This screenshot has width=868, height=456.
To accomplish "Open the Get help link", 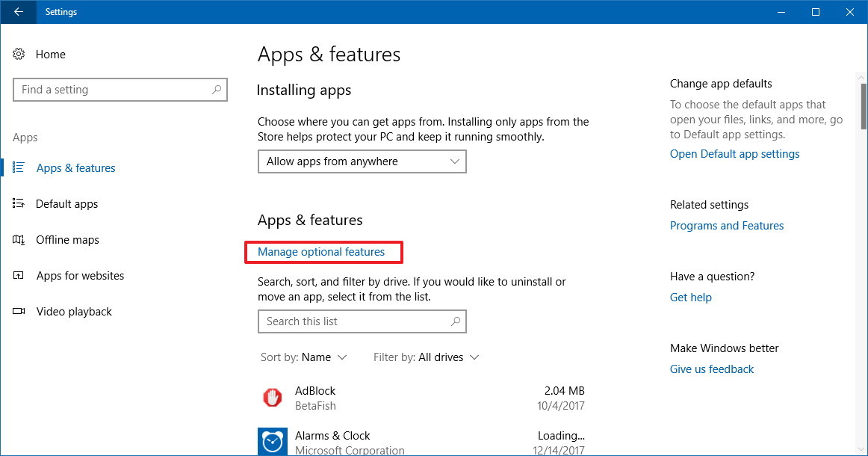I will [690, 297].
